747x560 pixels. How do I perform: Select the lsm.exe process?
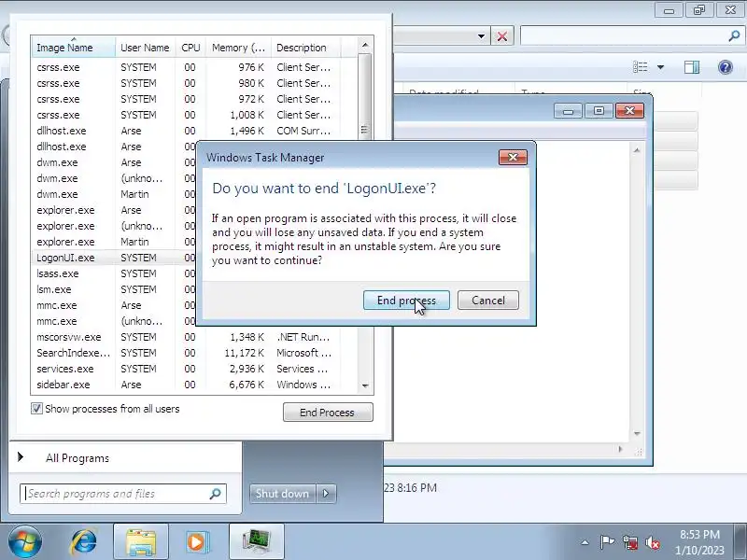tap(114, 289)
